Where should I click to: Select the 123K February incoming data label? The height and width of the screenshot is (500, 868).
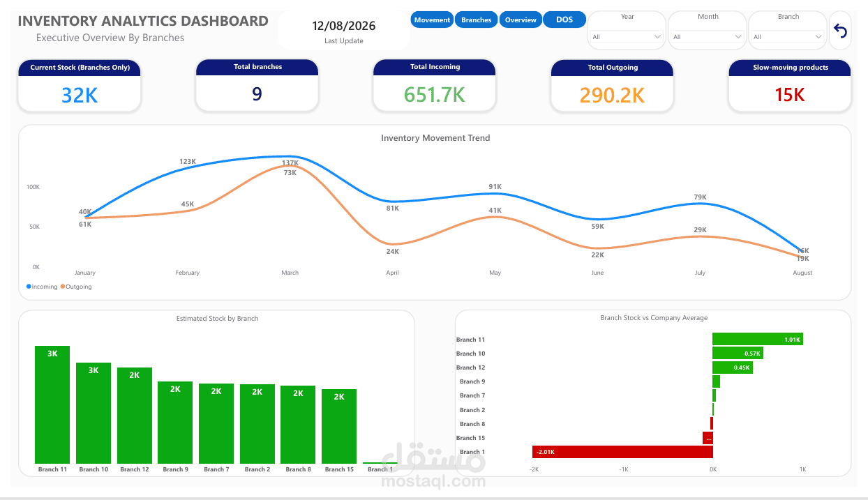pyautogui.click(x=188, y=162)
